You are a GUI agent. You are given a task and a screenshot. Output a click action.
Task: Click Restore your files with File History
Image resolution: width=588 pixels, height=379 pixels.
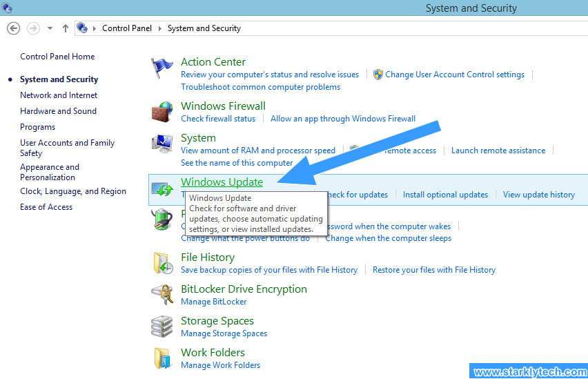[x=434, y=270]
